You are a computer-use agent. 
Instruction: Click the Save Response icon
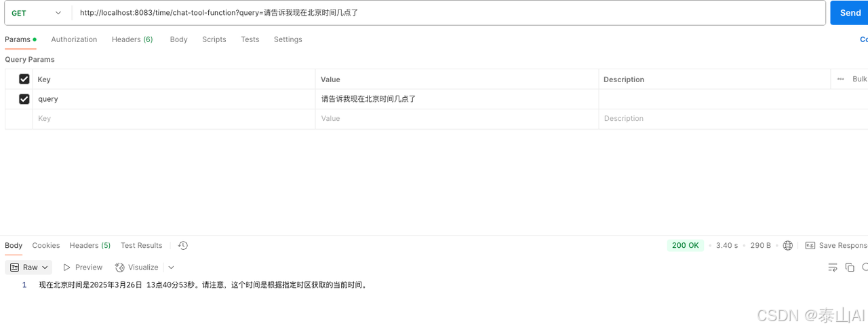[810, 246]
